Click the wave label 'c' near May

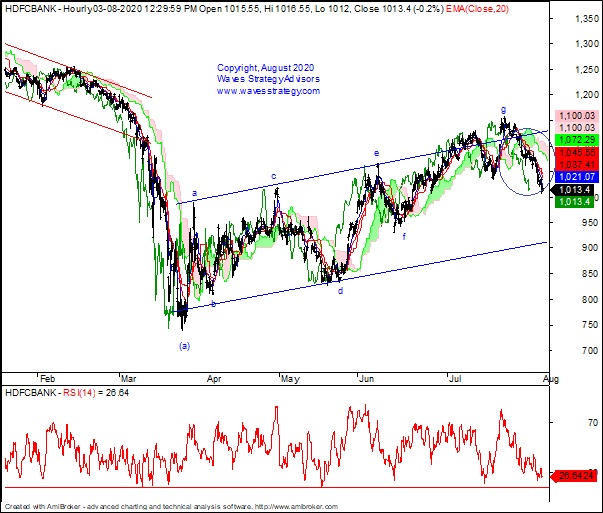[274, 176]
